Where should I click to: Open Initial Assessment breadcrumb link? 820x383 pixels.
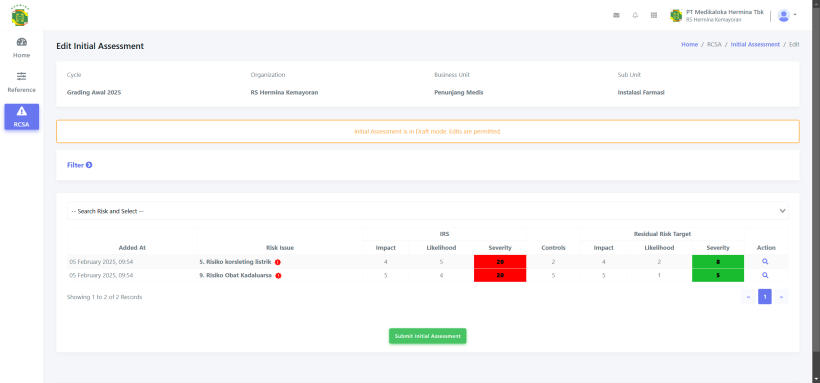click(755, 44)
